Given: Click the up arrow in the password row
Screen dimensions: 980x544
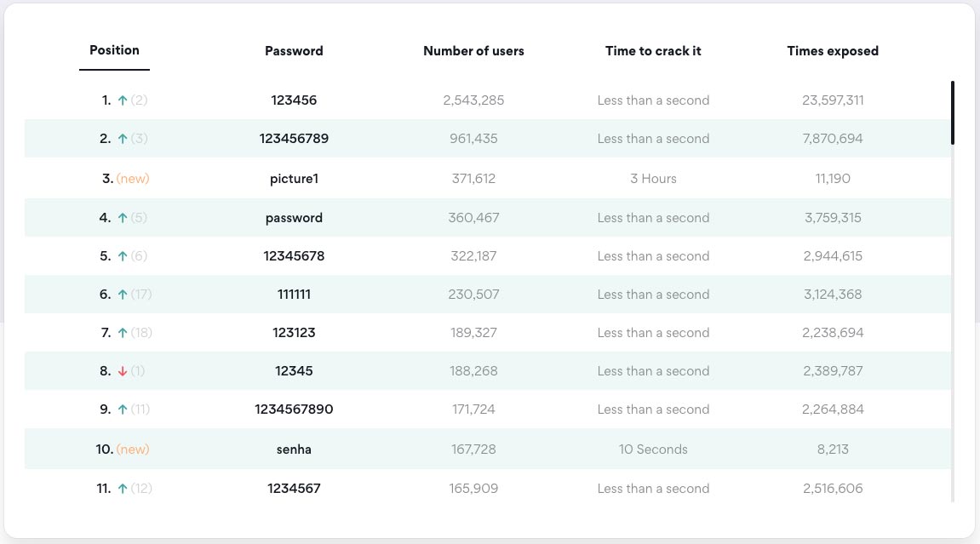Looking at the screenshot, I should point(123,218).
